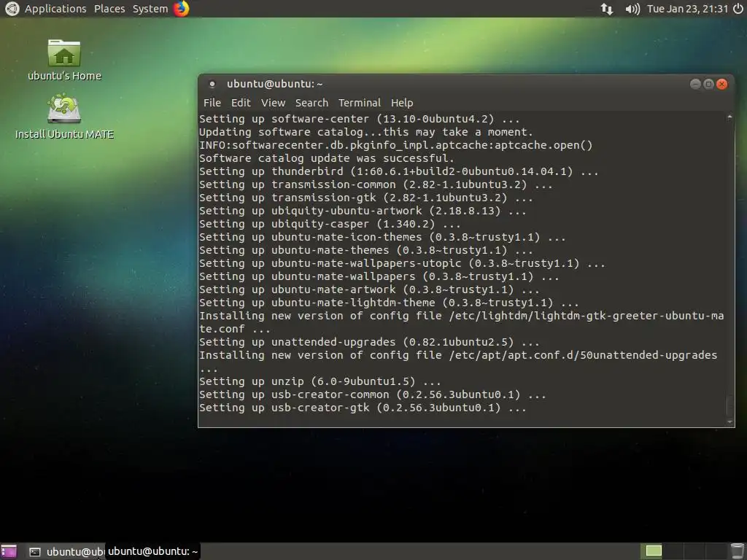
Task: Click the date and time clock
Action: point(687,9)
